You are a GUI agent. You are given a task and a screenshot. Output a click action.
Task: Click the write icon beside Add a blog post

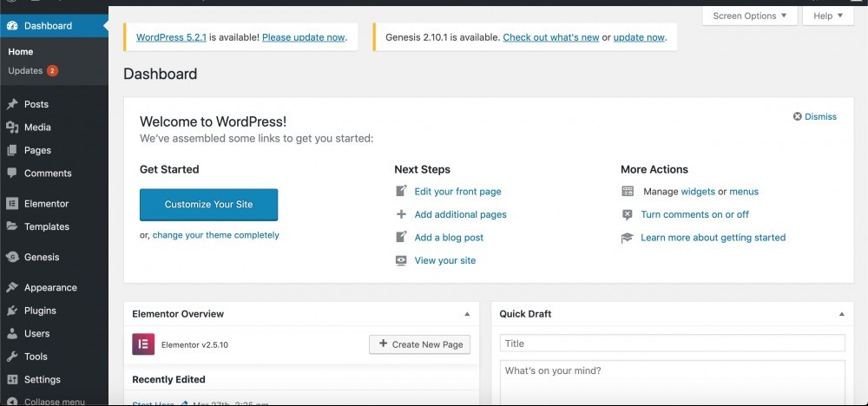click(x=401, y=238)
